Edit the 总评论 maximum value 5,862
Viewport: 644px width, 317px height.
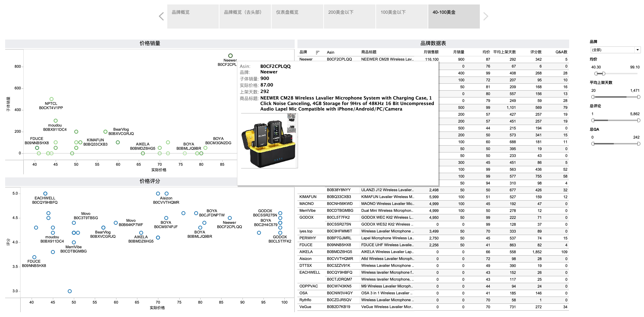tap(635, 114)
